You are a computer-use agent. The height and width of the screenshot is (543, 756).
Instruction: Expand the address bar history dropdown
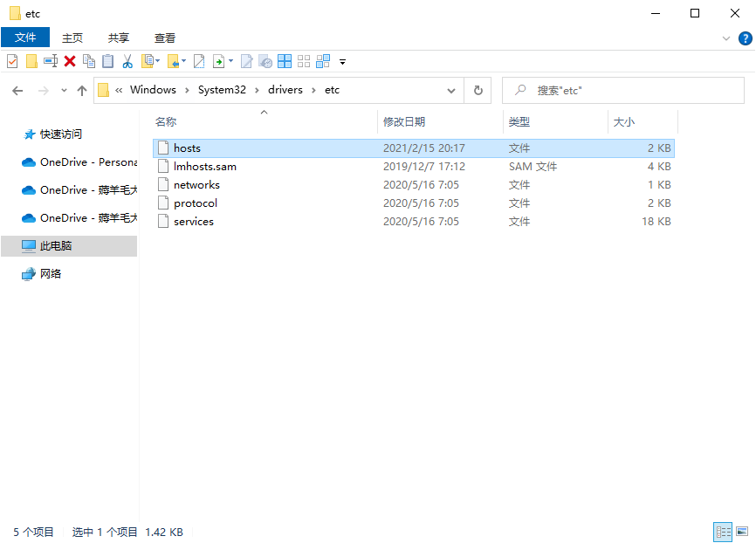click(451, 90)
